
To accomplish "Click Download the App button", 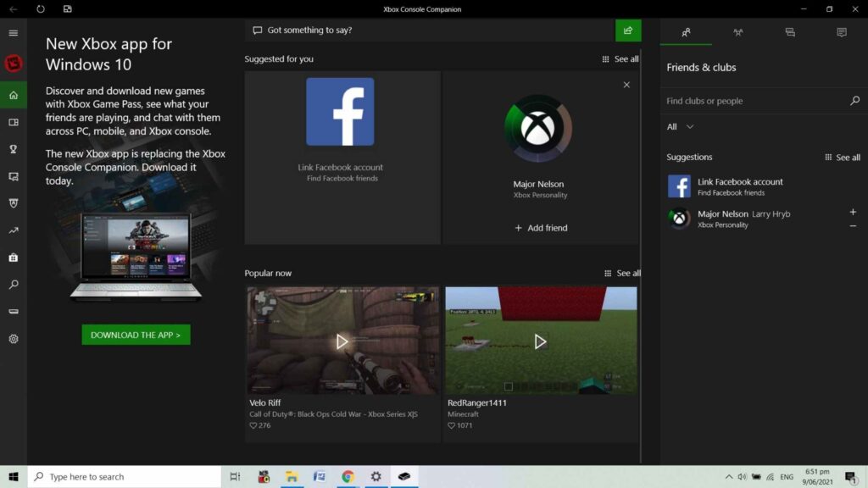I will tap(136, 335).
